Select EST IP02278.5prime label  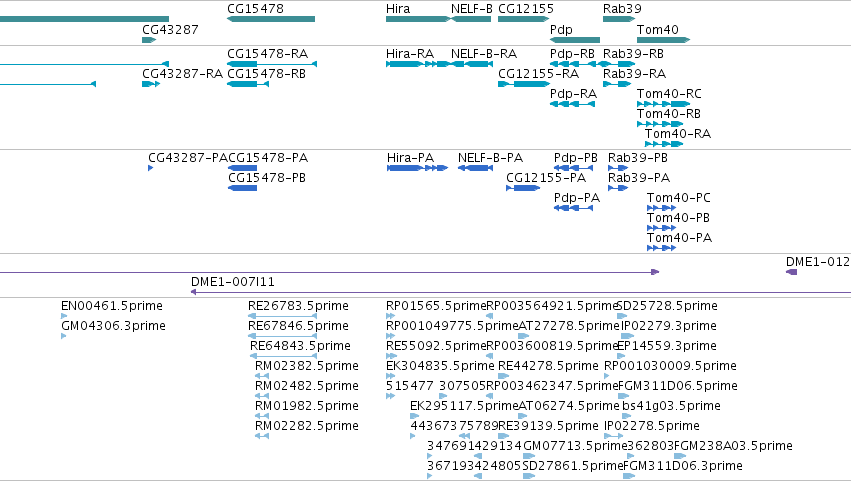652,426
